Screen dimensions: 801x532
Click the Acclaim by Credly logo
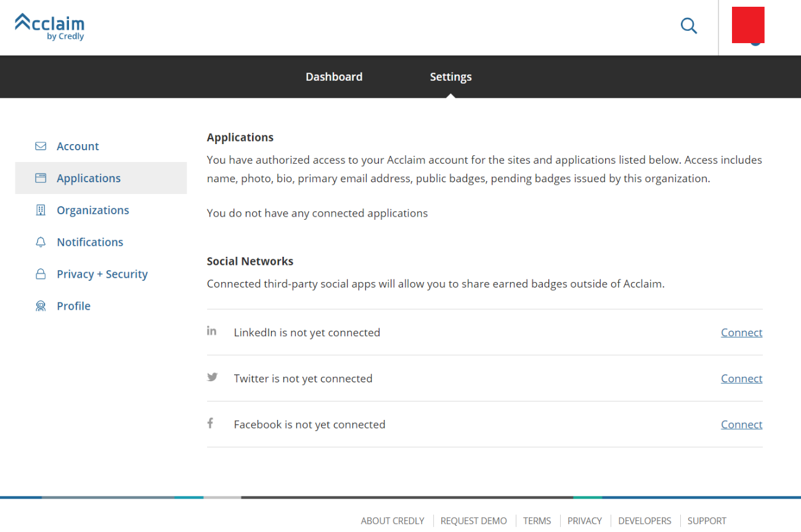click(x=50, y=27)
